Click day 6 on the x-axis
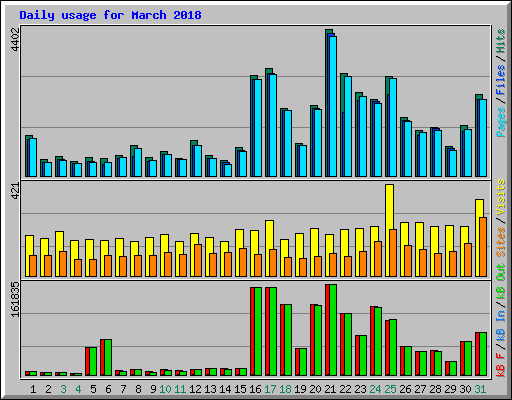The height and width of the screenshot is (400, 512). pyautogui.click(x=108, y=389)
